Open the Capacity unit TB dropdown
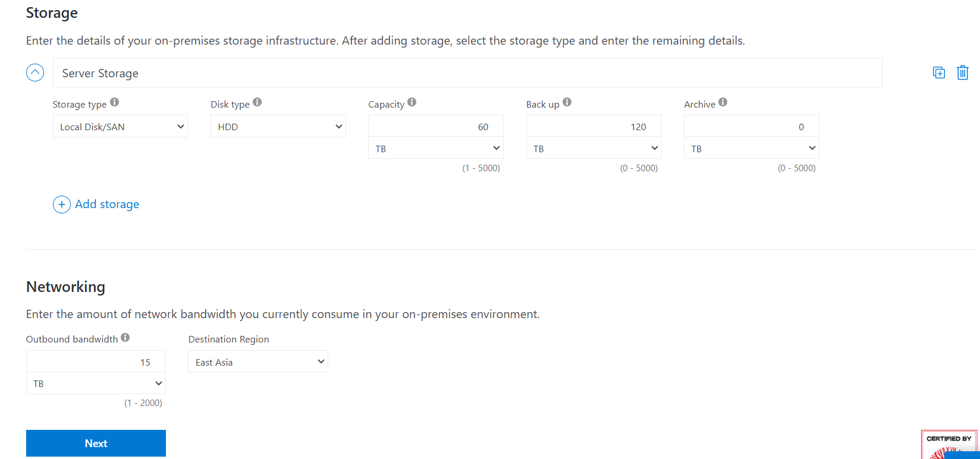The width and height of the screenshot is (980, 459). click(x=436, y=149)
